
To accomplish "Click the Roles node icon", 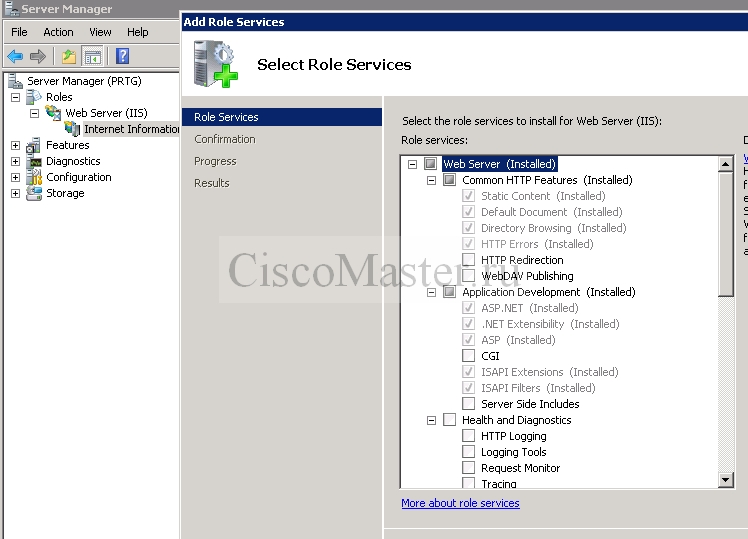I will click(x=34, y=97).
